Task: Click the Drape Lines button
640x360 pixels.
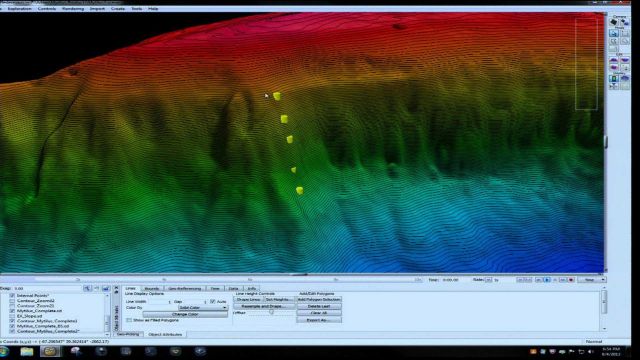Action: pos(249,300)
